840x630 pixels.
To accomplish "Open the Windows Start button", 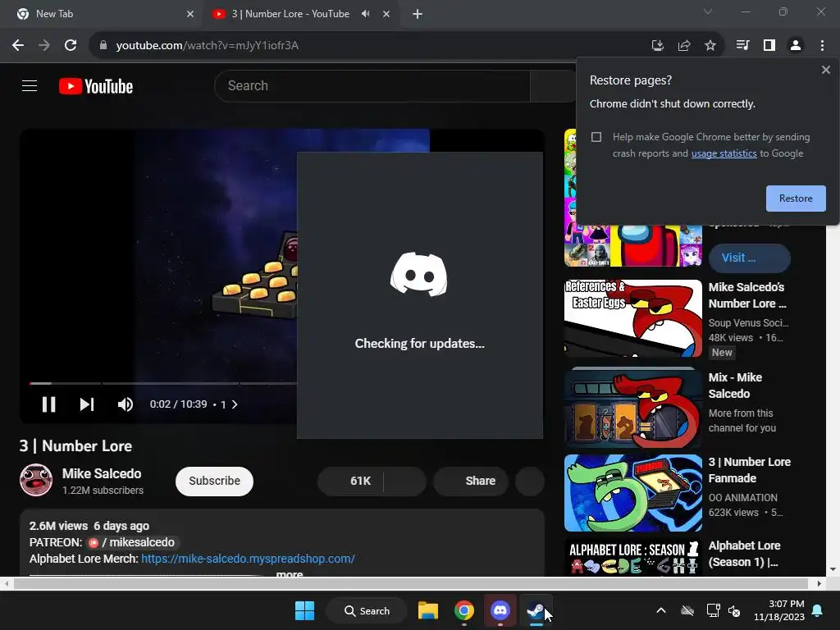I will coord(305,610).
